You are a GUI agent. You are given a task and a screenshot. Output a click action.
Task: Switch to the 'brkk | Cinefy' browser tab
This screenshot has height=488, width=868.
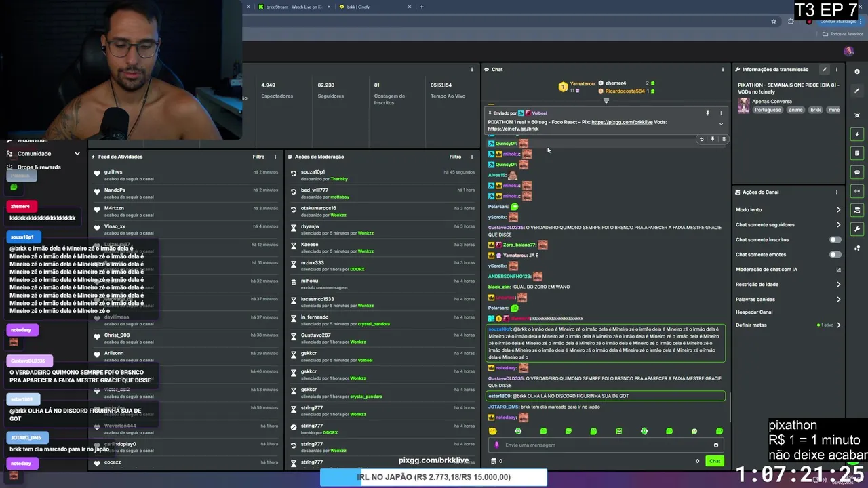point(375,7)
